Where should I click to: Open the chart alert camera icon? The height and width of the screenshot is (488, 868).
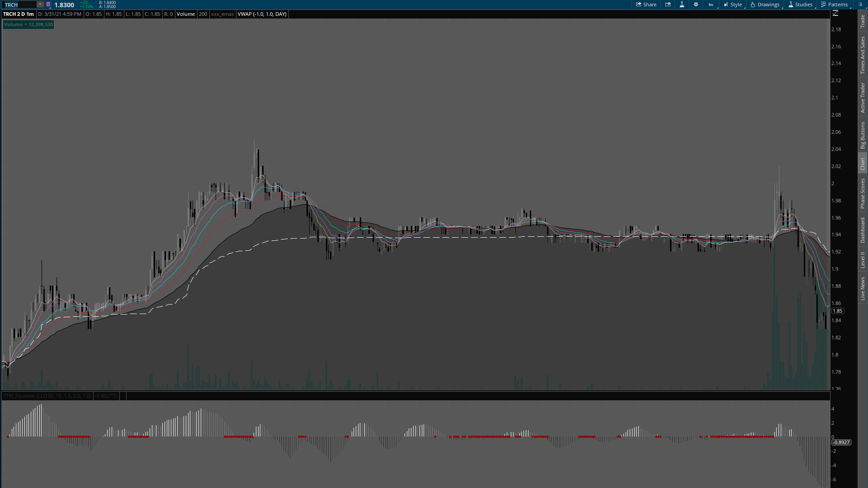[668, 5]
